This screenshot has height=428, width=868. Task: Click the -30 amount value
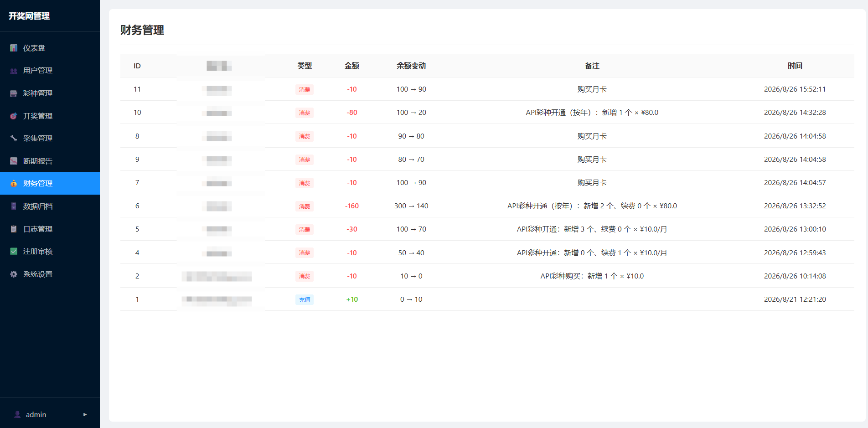(352, 229)
